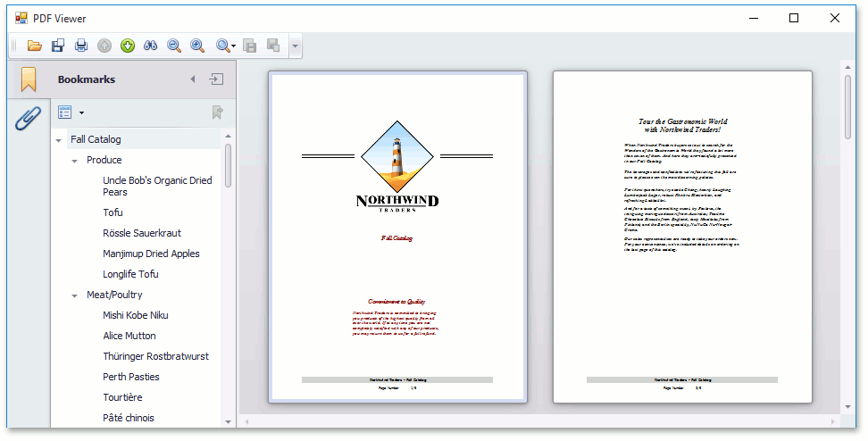Click the Save As floppy disk icon

(x=58, y=46)
